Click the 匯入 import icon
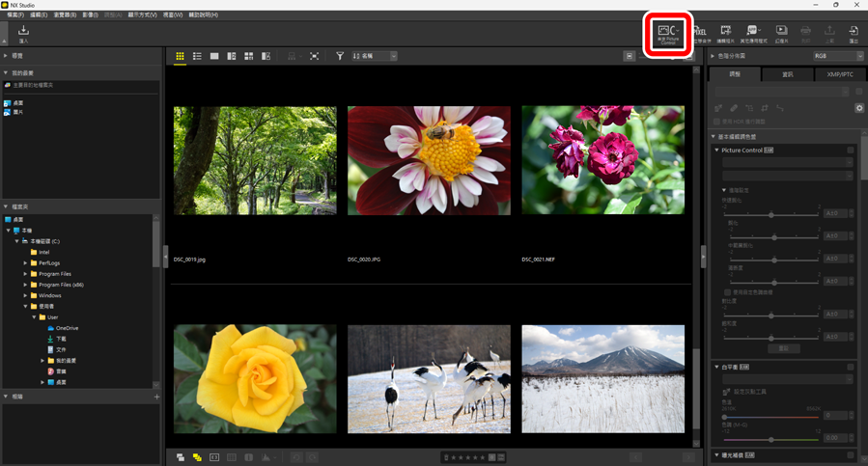This screenshot has width=868, height=466. (23, 33)
